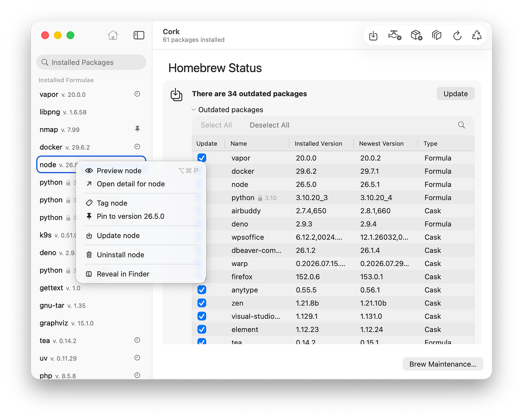Choose Preview node from context menu
This screenshot has width=523, height=420.
141,171
